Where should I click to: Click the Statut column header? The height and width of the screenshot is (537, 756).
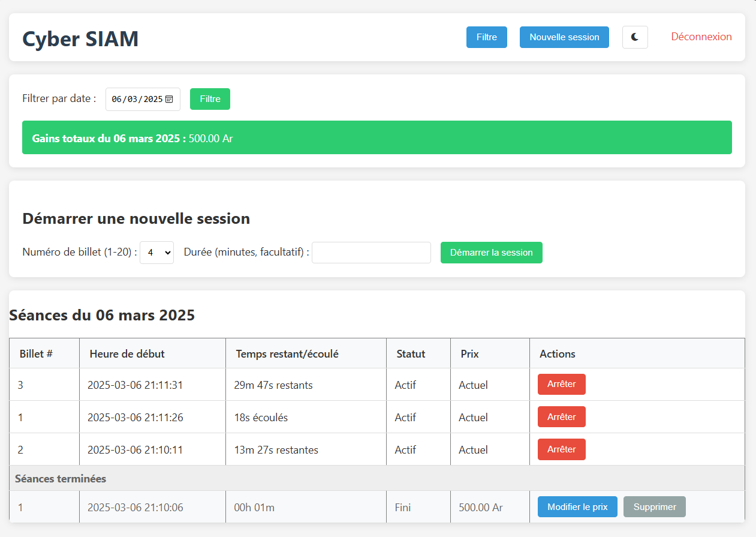(x=411, y=354)
